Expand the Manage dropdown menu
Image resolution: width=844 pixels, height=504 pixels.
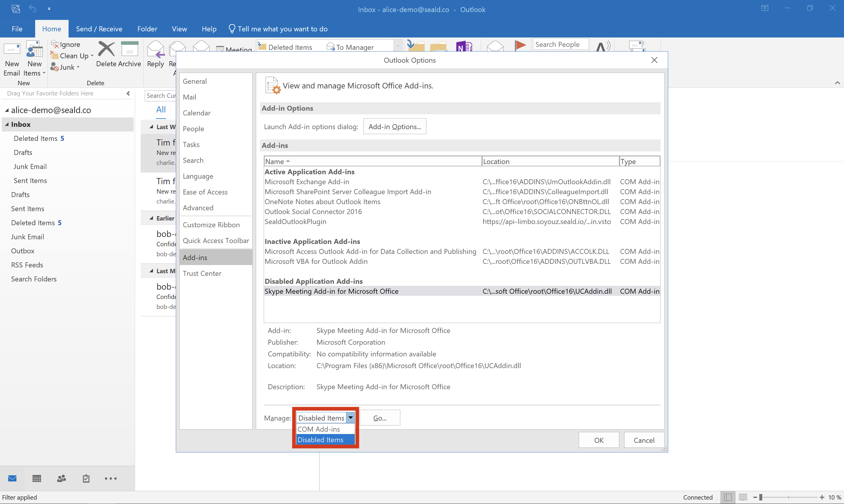350,418
